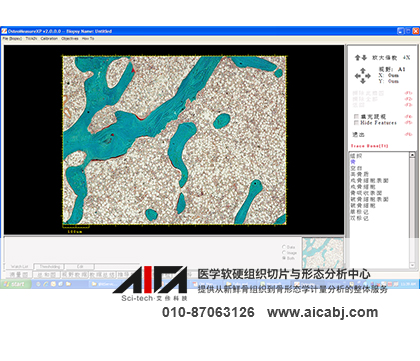Open the Calibration menu
Screen dimensions: 420x361
click(49, 39)
